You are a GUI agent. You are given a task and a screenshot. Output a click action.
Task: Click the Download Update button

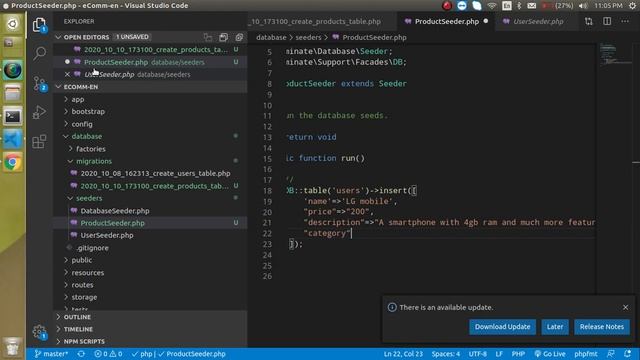(502, 327)
